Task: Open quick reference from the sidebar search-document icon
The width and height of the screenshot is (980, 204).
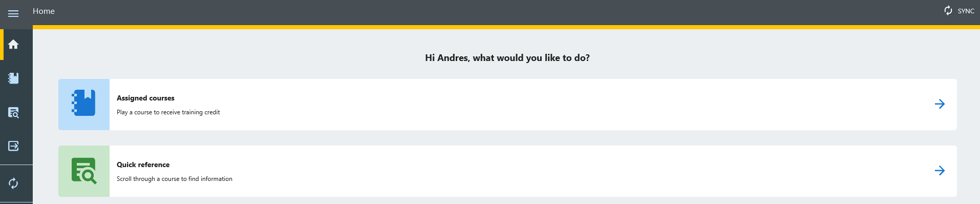Action: (x=13, y=112)
